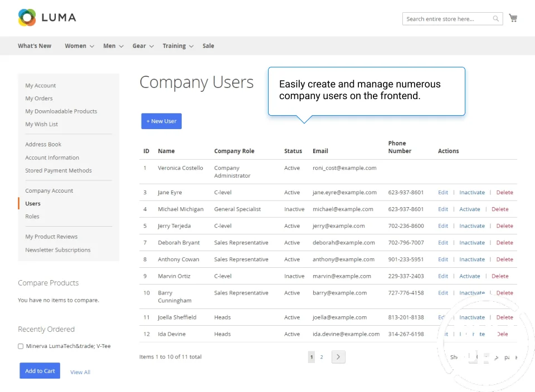This screenshot has width=535, height=392.
Task: Inactivate user Deborah Bryant
Action: 471,243
